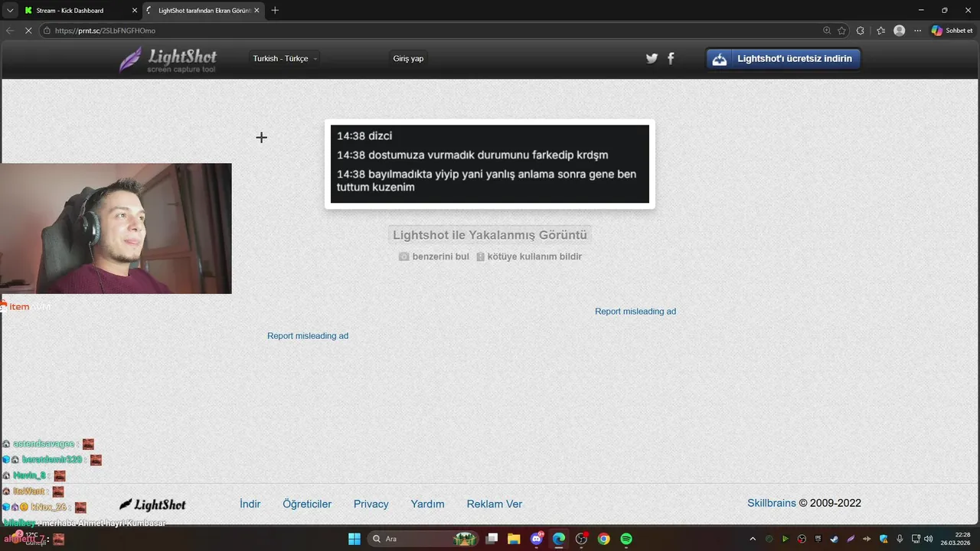Open OBS Studio from taskbar
Viewport: 980px width, 551px height.
pyautogui.click(x=581, y=539)
